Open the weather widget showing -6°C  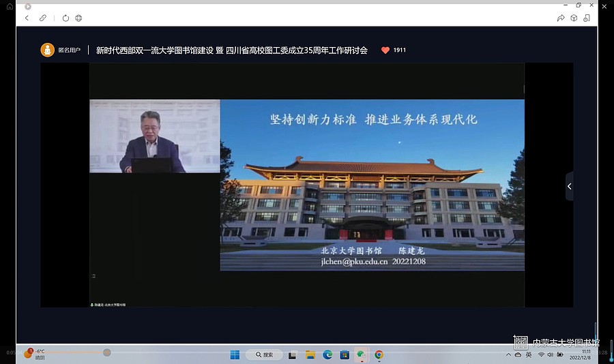click(x=35, y=354)
